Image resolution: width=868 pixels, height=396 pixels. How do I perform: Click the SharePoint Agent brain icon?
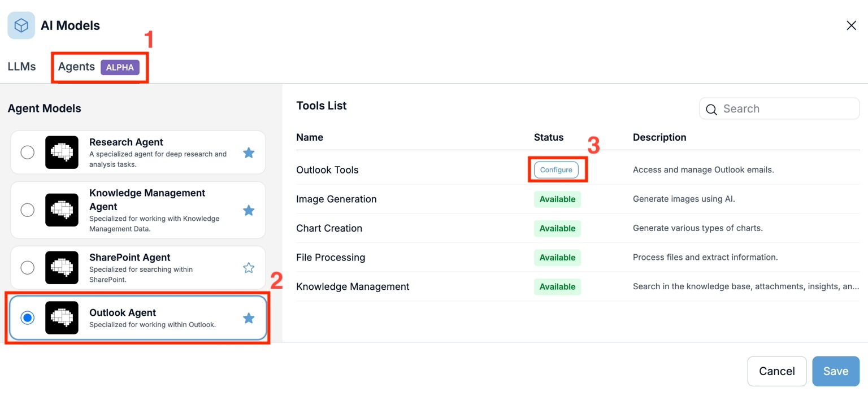(62, 268)
